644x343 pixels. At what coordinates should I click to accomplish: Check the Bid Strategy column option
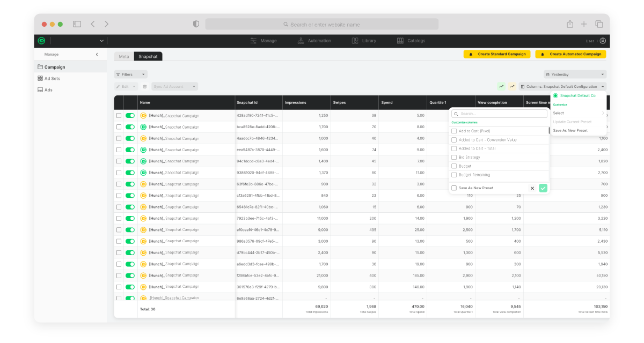(454, 158)
